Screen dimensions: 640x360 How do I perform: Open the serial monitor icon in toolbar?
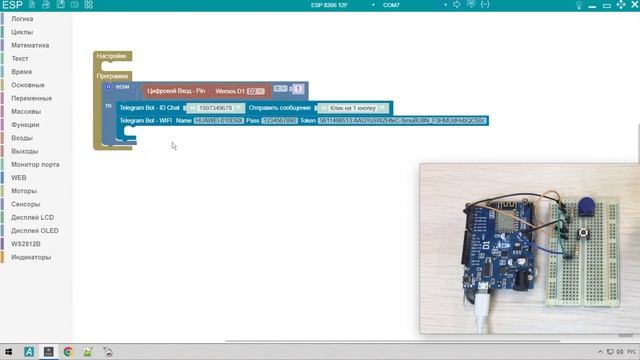[471, 4]
